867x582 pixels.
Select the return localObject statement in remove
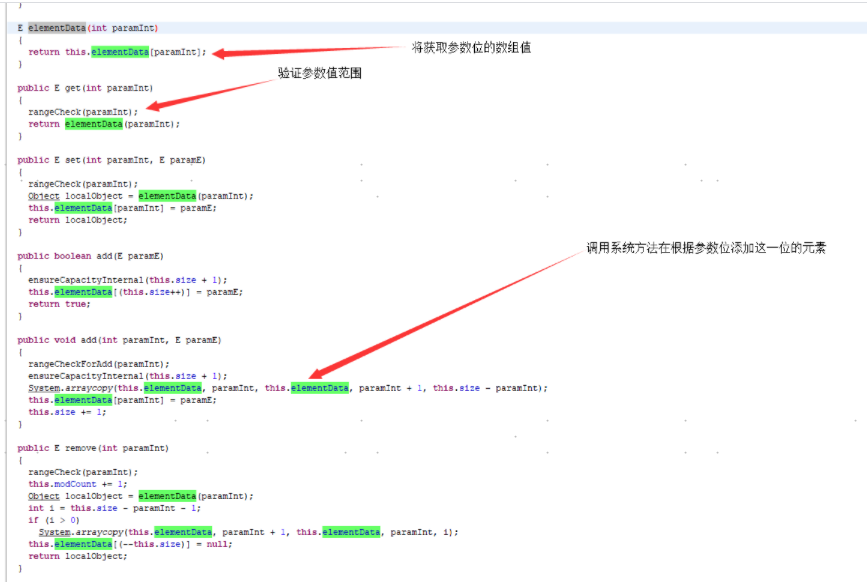point(78,555)
